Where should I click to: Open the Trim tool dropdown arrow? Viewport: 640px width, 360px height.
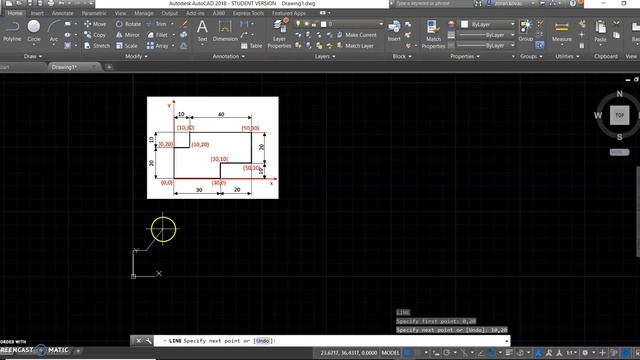pos(172,24)
